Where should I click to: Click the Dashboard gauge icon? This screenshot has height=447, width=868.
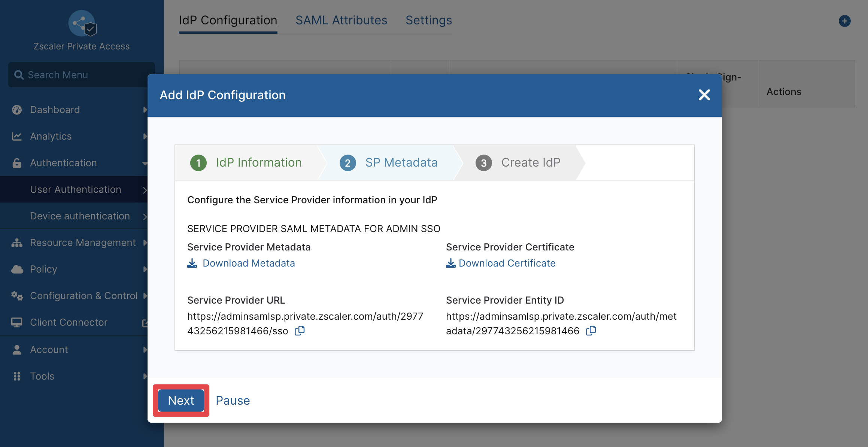pyautogui.click(x=17, y=110)
